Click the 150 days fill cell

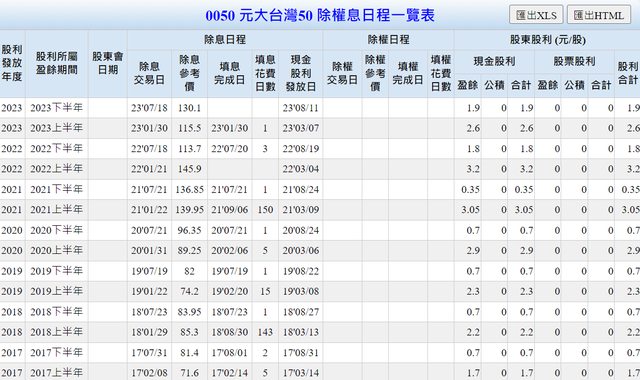coord(265,210)
